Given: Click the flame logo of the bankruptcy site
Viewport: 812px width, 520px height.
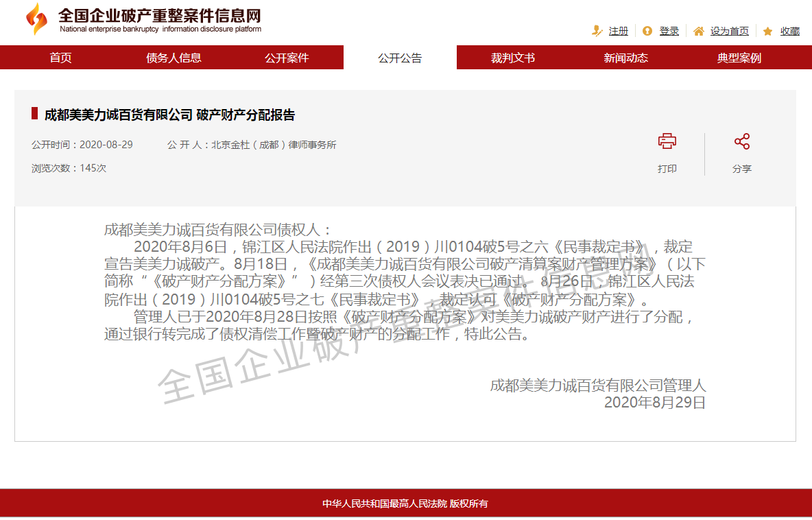Looking at the screenshot, I should 36,19.
